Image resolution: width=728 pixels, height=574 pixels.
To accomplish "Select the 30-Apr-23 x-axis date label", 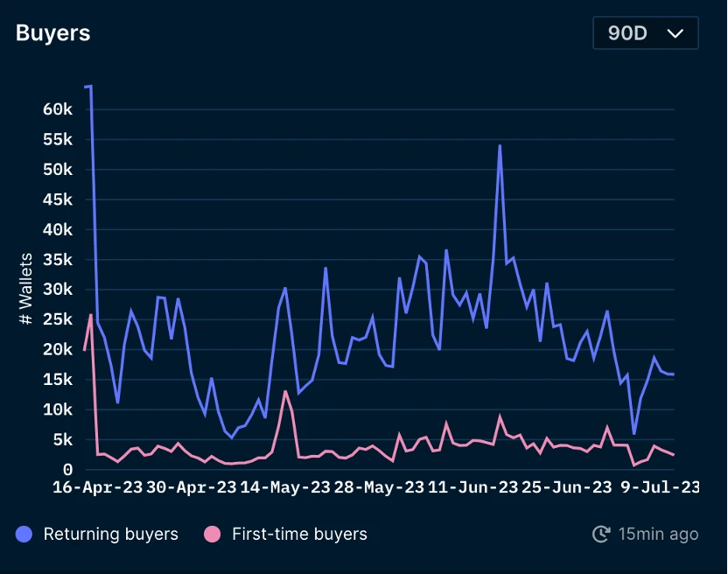I will (193, 487).
